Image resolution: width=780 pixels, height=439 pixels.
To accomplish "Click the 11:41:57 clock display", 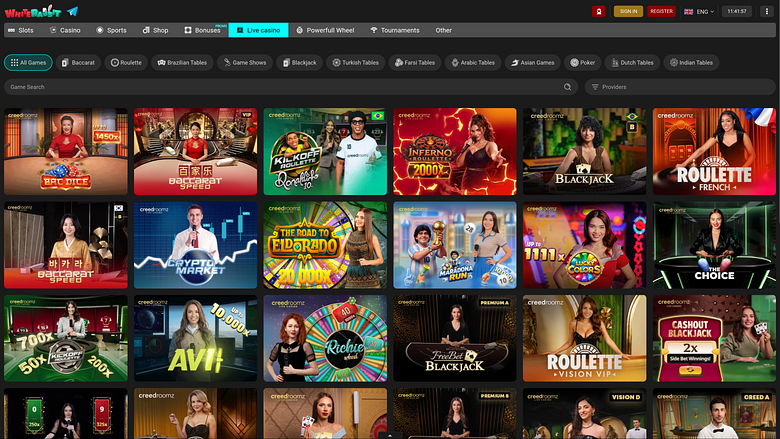I will [737, 11].
